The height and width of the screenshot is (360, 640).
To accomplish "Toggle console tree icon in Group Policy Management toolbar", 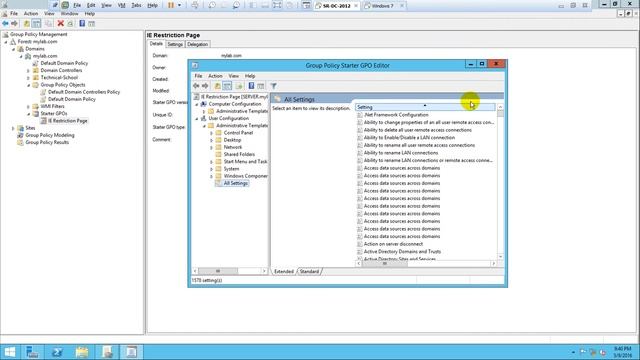I will pos(36,24).
